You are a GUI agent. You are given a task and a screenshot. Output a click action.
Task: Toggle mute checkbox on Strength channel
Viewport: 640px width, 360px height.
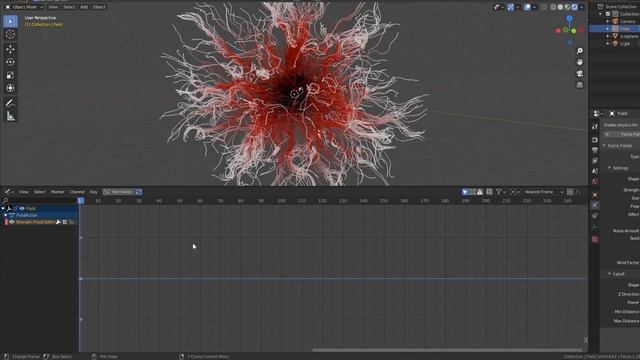(64, 222)
